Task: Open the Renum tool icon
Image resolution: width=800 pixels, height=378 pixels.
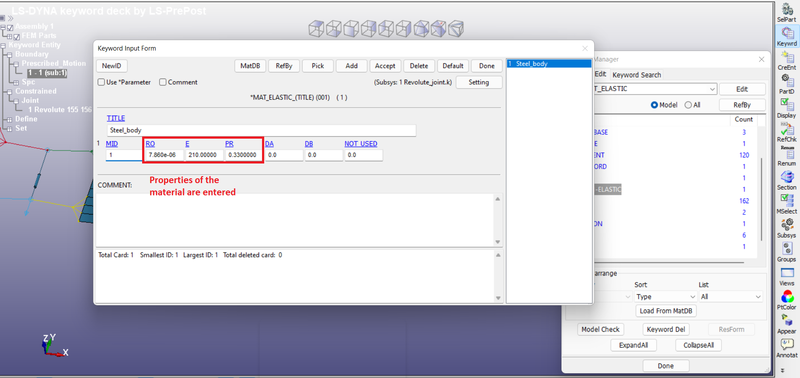Action: point(786,153)
